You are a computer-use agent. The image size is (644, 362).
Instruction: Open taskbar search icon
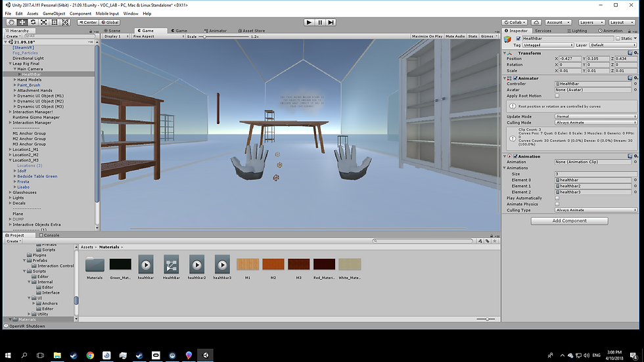pos(24,355)
